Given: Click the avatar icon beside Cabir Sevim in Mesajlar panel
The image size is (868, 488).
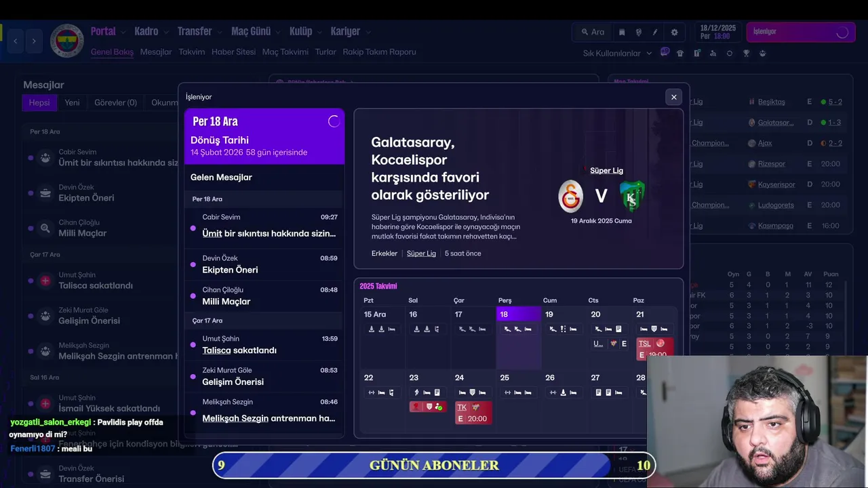Looking at the screenshot, I should 45,158.
